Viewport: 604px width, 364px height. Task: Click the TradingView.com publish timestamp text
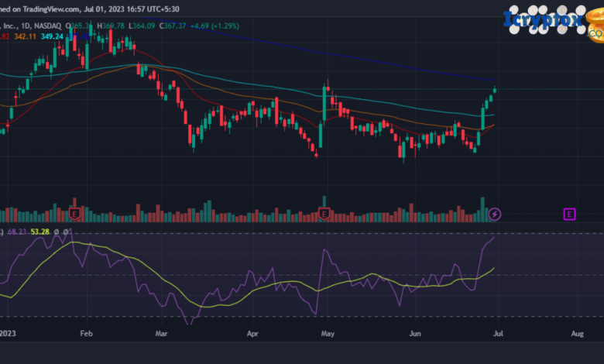(x=89, y=9)
